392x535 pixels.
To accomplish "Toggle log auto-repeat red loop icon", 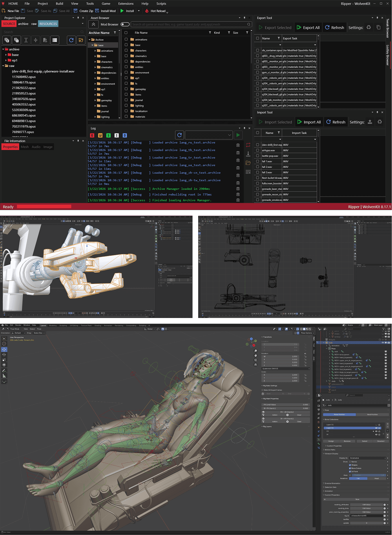I will pyautogui.click(x=248, y=145).
